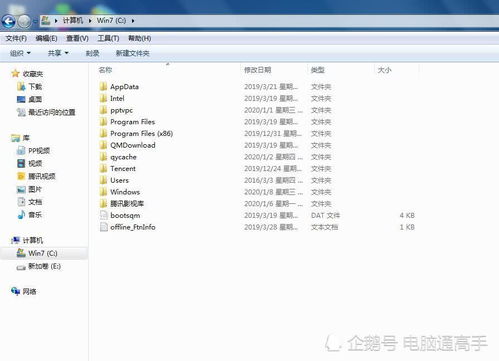Select the bootsqm DAT file icon
Screen dimensions: 499x361
click(104, 215)
